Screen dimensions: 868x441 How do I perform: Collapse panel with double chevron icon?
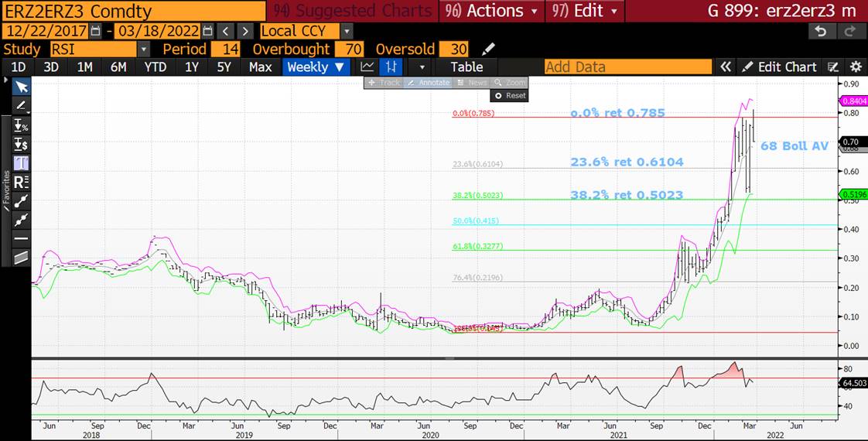pos(725,67)
